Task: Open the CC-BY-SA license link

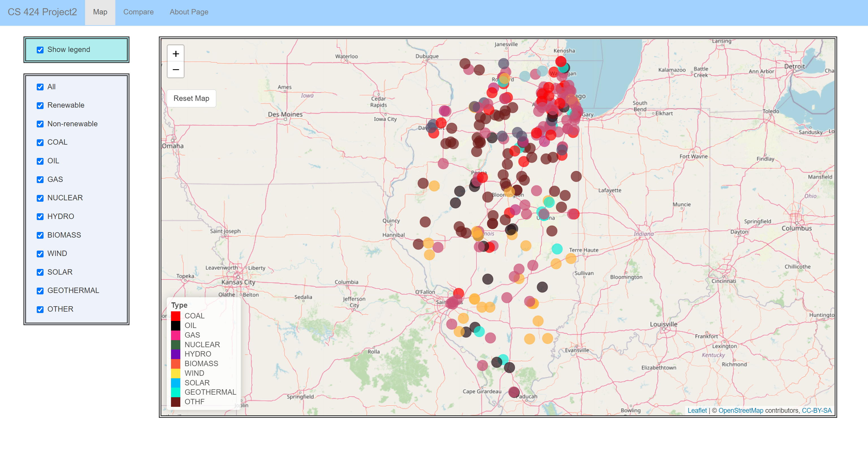Action: click(817, 410)
